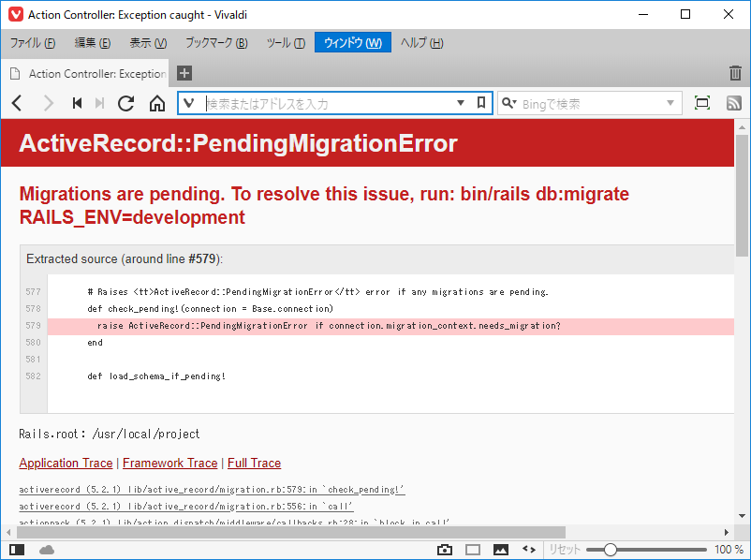Reload the current page
Viewport: 751px width, 560px height.
click(126, 103)
